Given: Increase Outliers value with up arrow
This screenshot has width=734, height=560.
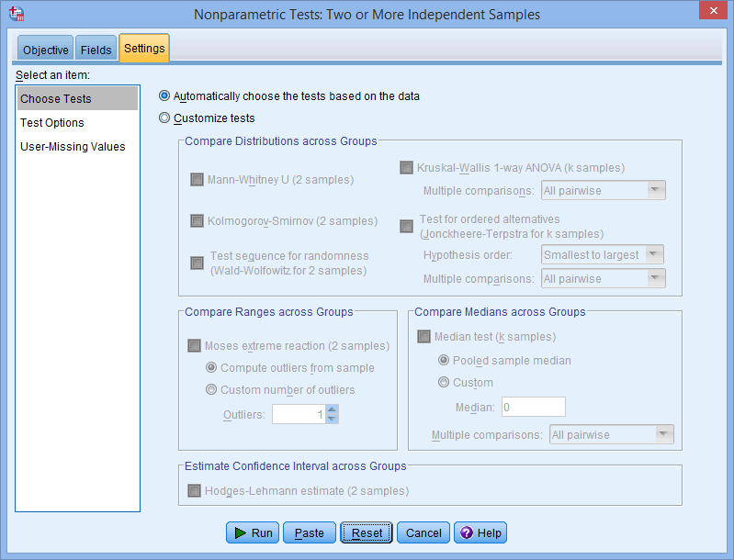Looking at the screenshot, I should tap(333, 409).
